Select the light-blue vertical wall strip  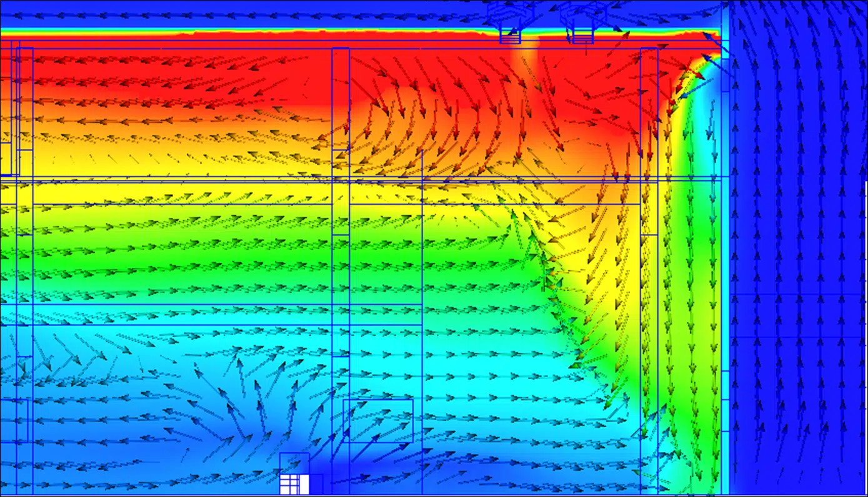725,250
